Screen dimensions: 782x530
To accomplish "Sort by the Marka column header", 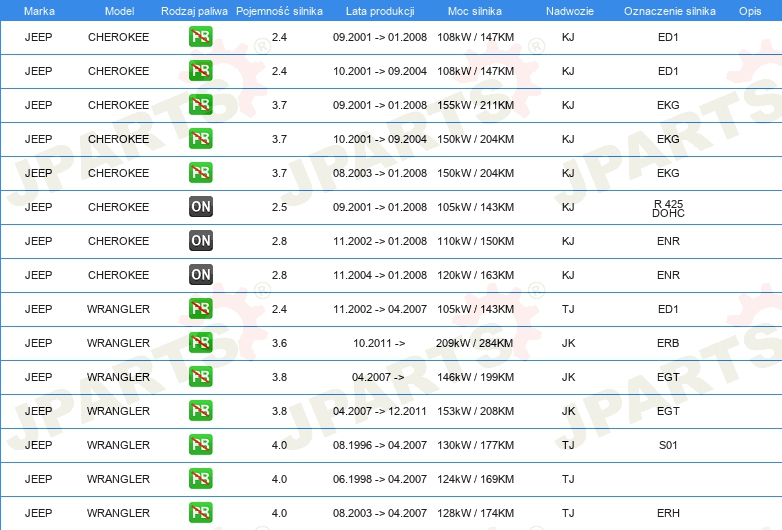I will pos(39,10).
